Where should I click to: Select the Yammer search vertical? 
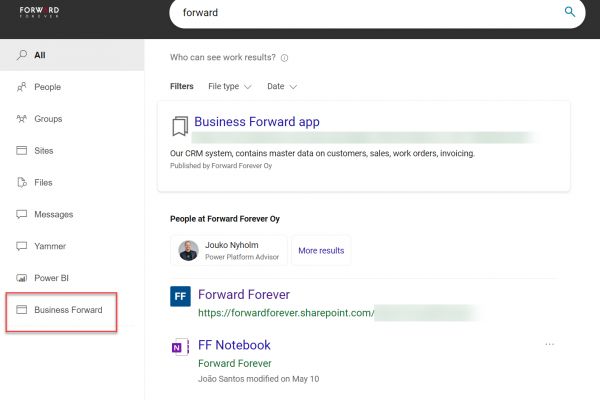pos(50,246)
